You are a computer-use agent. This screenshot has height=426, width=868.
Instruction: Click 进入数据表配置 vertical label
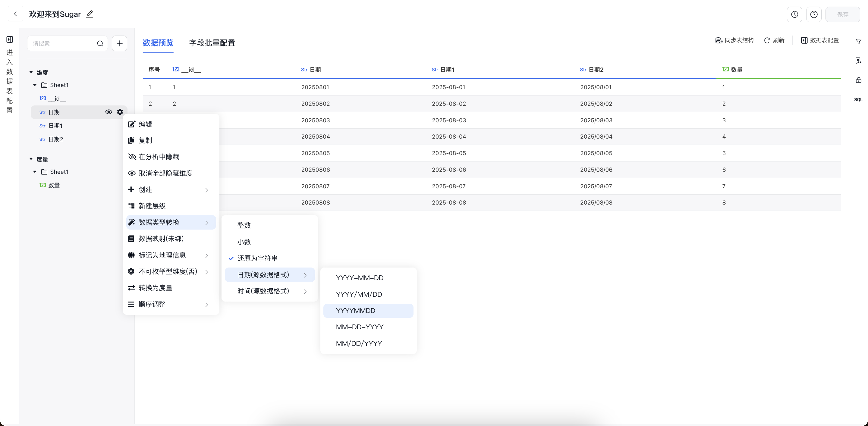pyautogui.click(x=10, y=81)
